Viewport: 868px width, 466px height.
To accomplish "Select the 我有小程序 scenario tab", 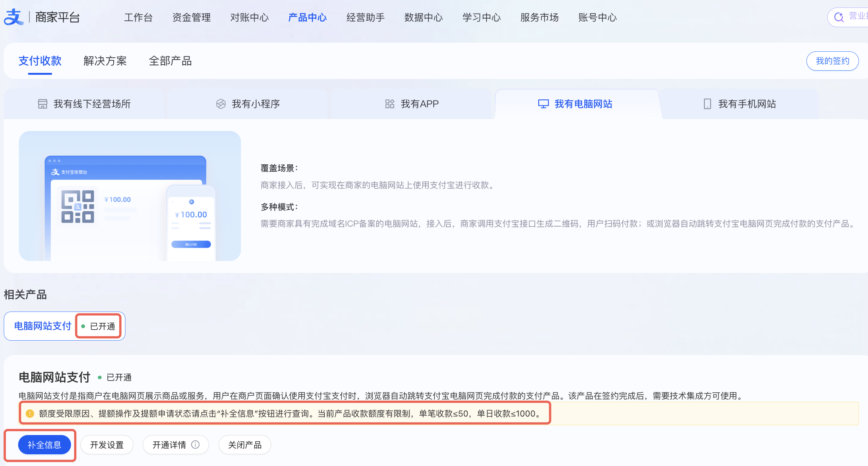I will pyautogui.click(x=248, y=104).
